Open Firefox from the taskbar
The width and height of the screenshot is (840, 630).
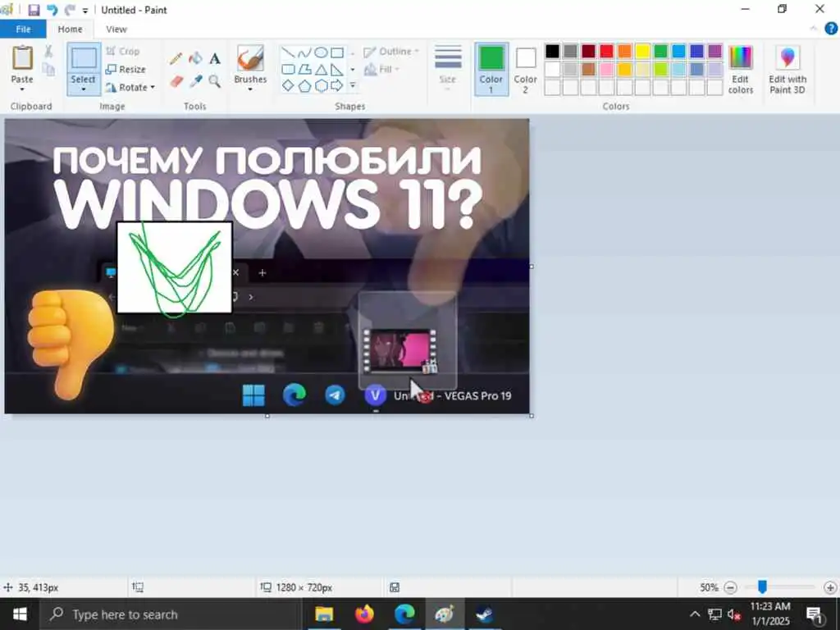[364, 614]
